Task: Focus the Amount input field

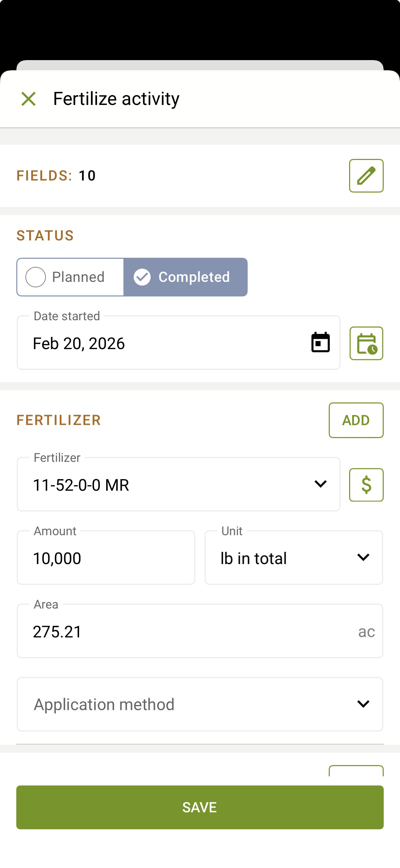Action: (x=106, y=558)
